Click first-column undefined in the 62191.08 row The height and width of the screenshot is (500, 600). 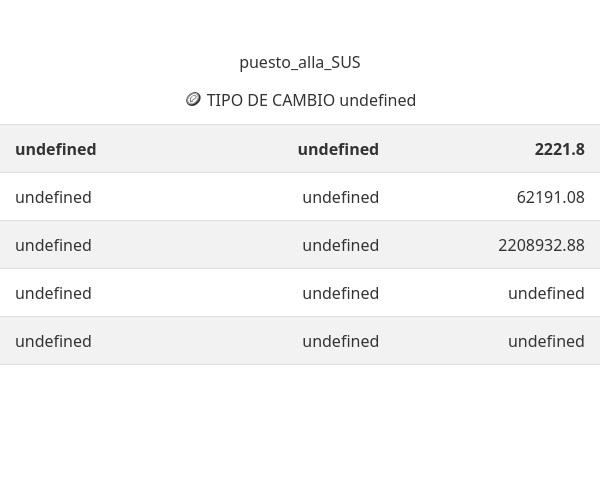coord(53,197)
